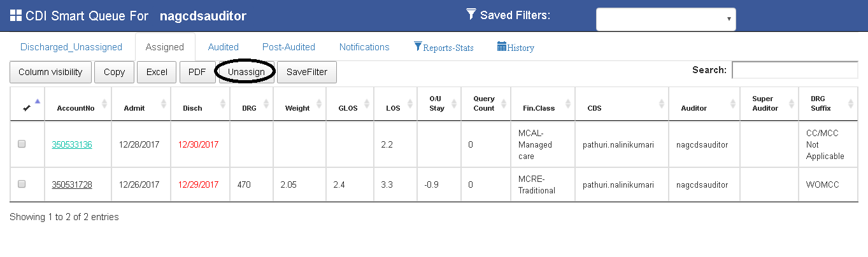
Task: Sort table by Weight column arrows
Action: [x=320, y=104]
